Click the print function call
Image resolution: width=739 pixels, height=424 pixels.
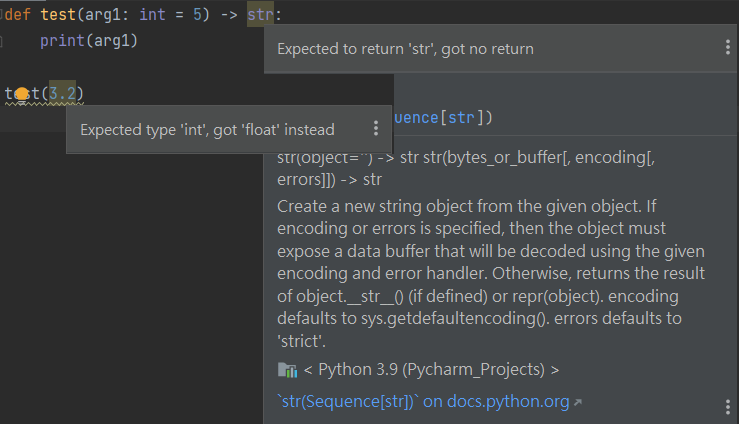click(62, 41)
